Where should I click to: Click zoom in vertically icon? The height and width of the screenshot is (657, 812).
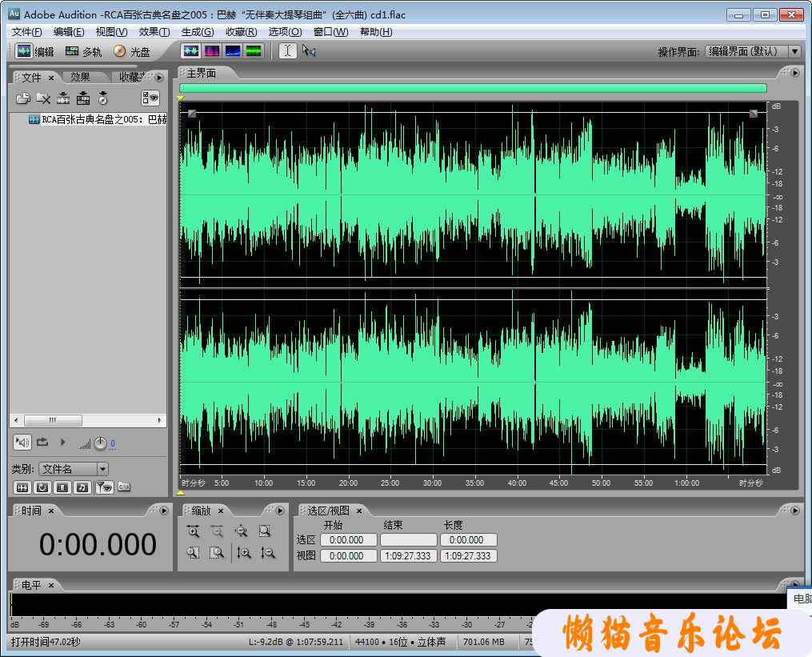244,553
